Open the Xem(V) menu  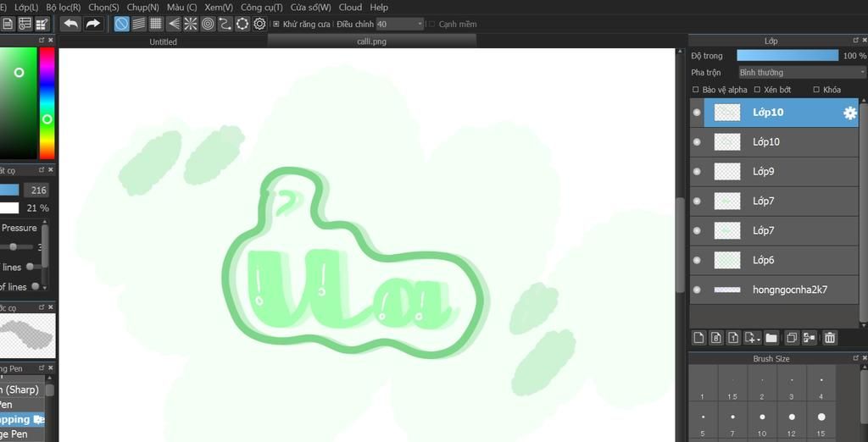point(219,7)
